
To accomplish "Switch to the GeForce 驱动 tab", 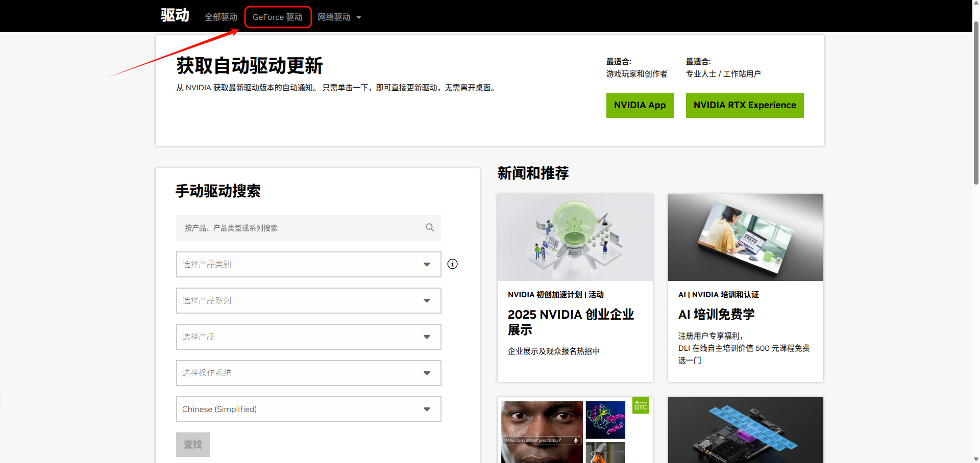I will 278,17.
